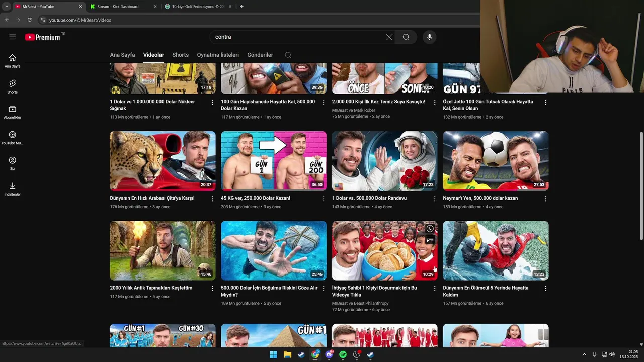Open options menu for 2000 Yıllık Antik Tapınakları video
644x362 pixels.
(x=213, y=289)
